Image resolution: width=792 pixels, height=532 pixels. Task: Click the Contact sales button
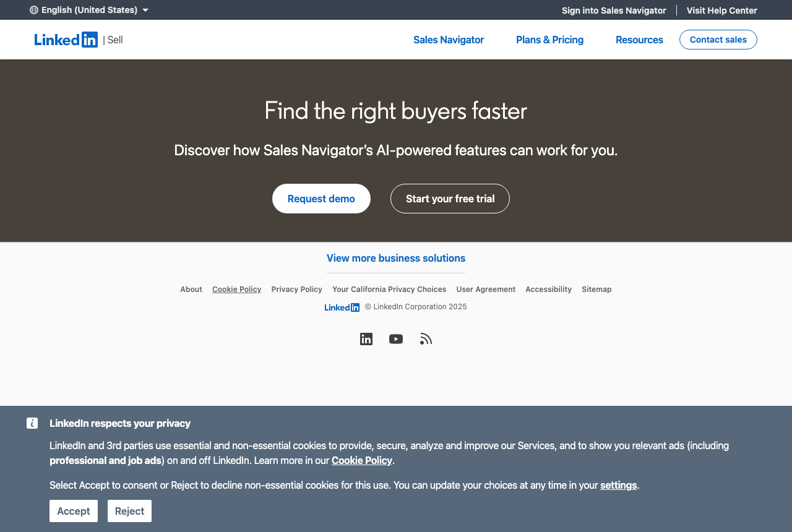pos(718,40)
